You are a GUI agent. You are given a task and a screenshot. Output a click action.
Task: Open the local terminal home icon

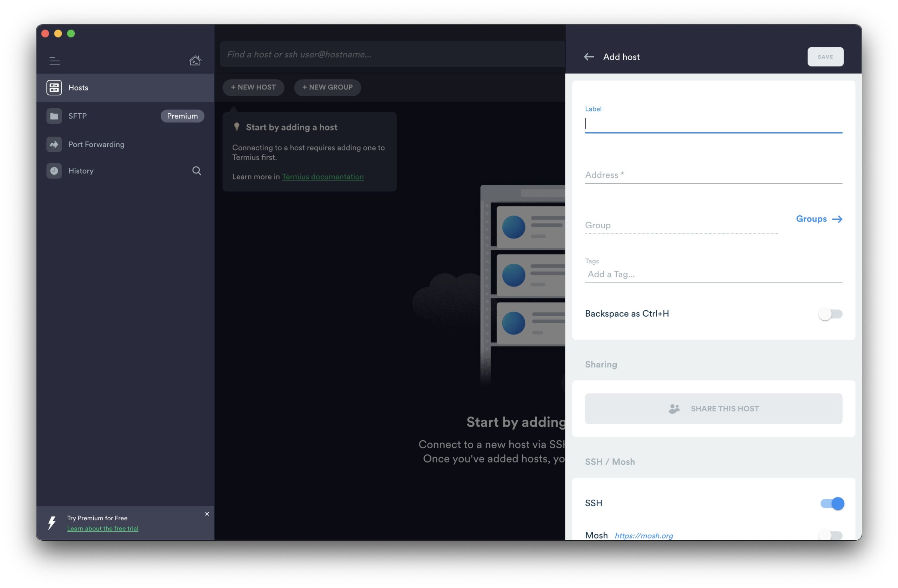click(x=195, y=60)
